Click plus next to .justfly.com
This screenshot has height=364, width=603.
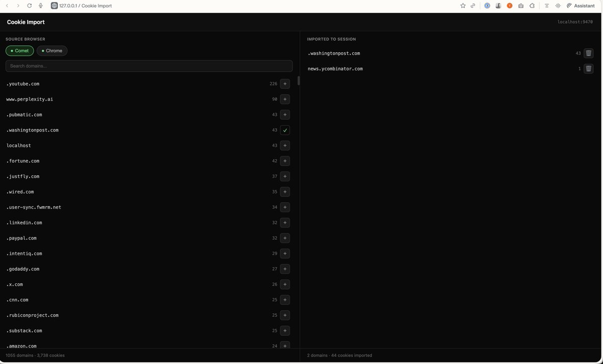click(x=285, y=177)
